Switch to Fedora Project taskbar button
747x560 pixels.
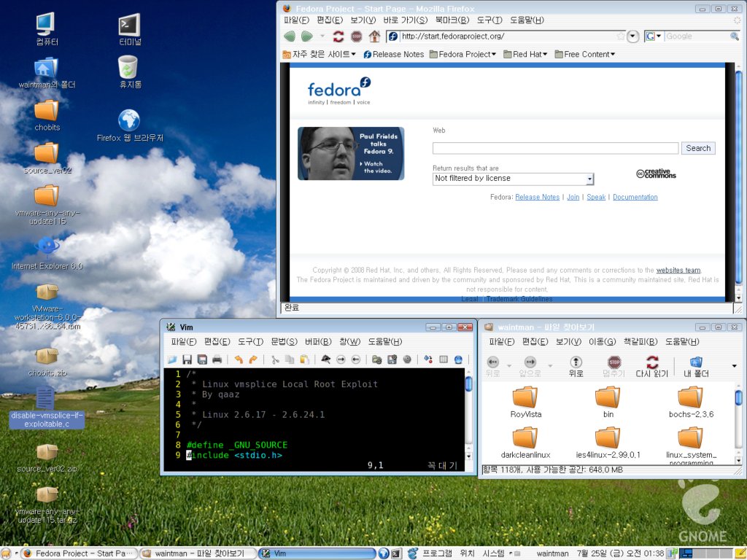tap(79, 553)
